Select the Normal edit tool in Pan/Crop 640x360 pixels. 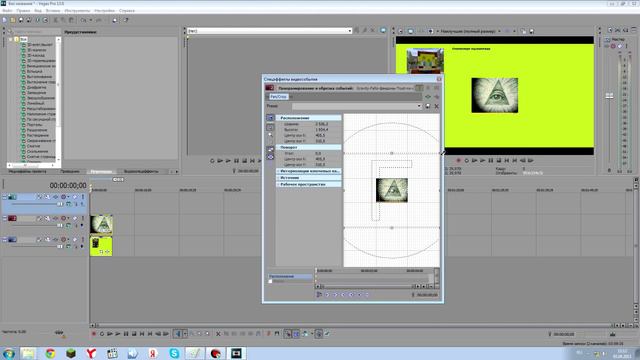click(x=270, y=127)
